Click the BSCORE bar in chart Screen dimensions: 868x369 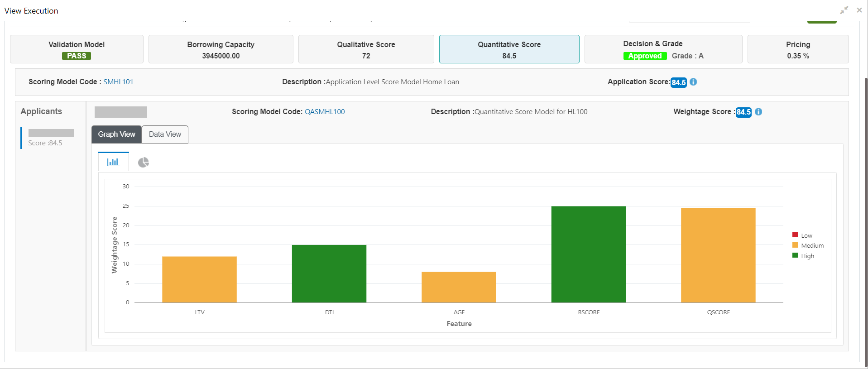coord(589,254)
